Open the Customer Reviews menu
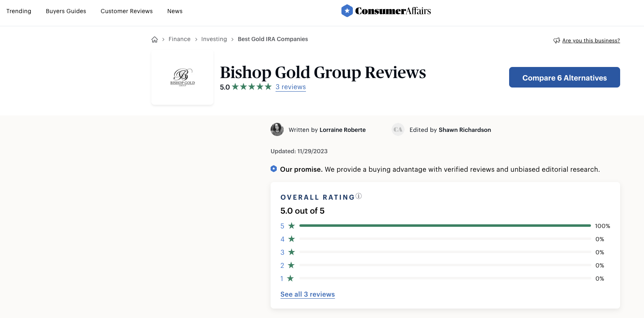 pos(127,11)
